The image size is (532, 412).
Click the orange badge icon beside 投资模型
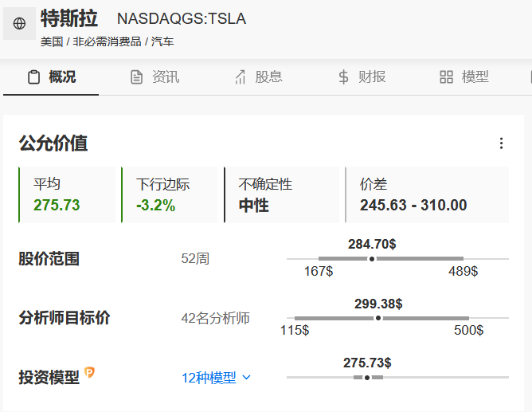(x=90, y=372)
